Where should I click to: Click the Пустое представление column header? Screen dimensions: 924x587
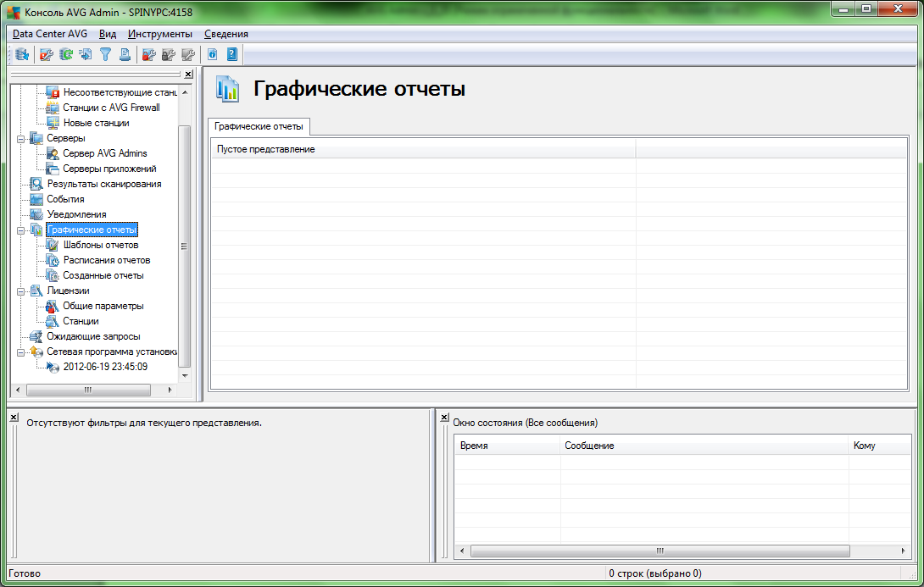(x=424, y=150)
